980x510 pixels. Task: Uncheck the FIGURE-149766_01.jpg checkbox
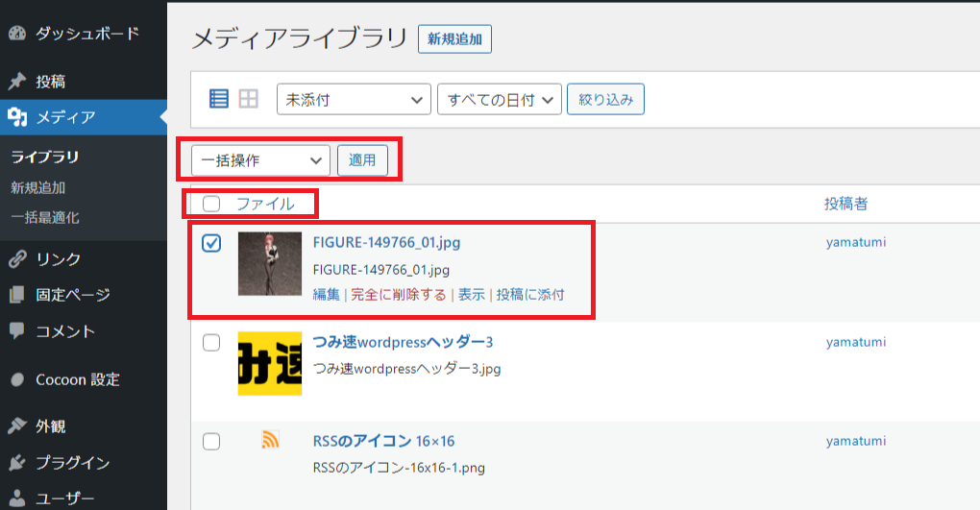pos(211,242)
